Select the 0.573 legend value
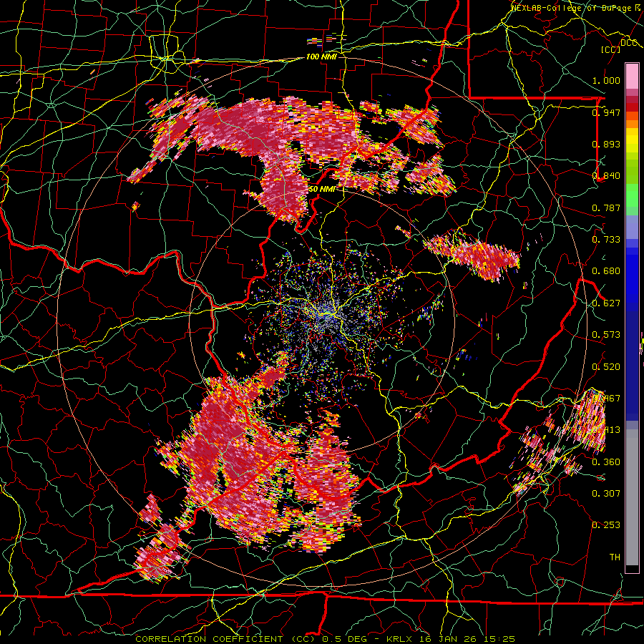 (606, 335)
